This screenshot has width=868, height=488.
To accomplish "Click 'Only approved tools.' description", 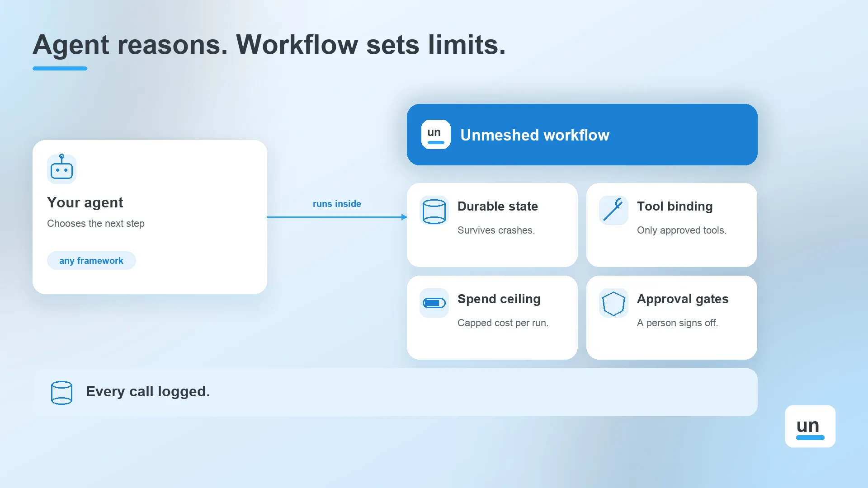I will tap(682, 230).
